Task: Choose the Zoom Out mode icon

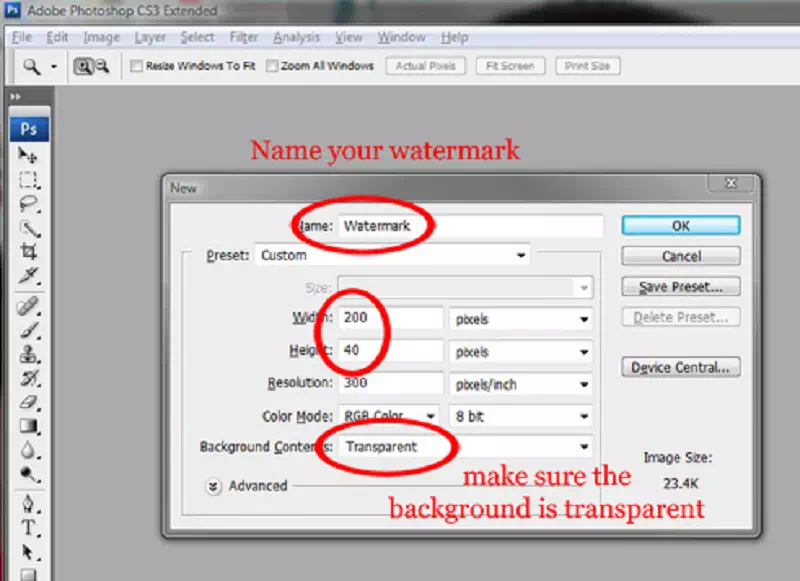Action: 102,66
